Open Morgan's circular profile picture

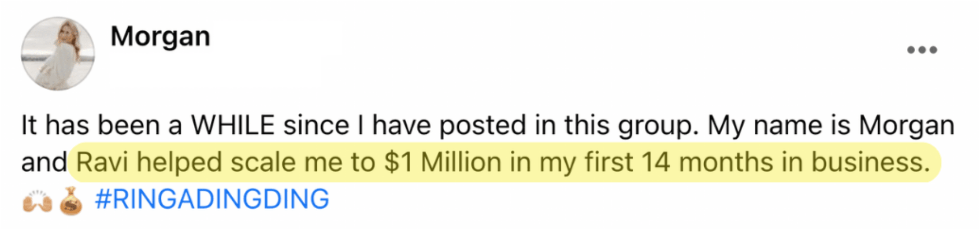(x=58, y=54)
